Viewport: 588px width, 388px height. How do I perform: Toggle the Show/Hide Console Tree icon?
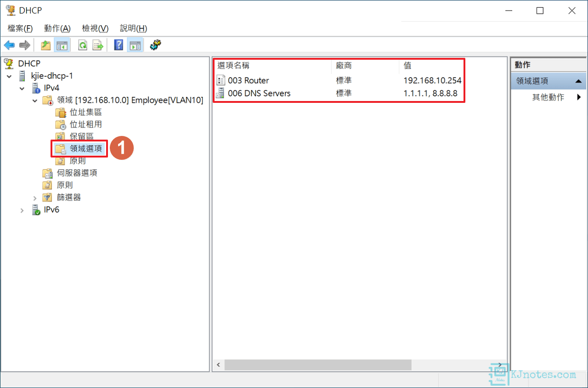[x=62, y=45]
